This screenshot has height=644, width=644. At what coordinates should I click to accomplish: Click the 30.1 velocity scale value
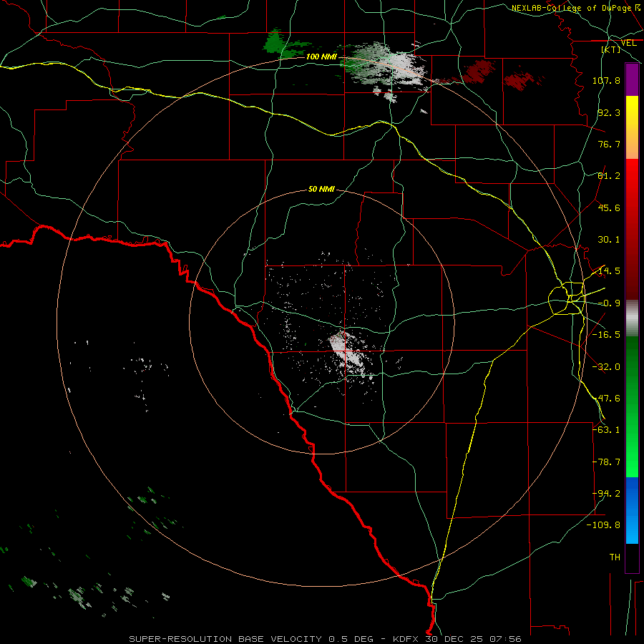click(609, 240)
